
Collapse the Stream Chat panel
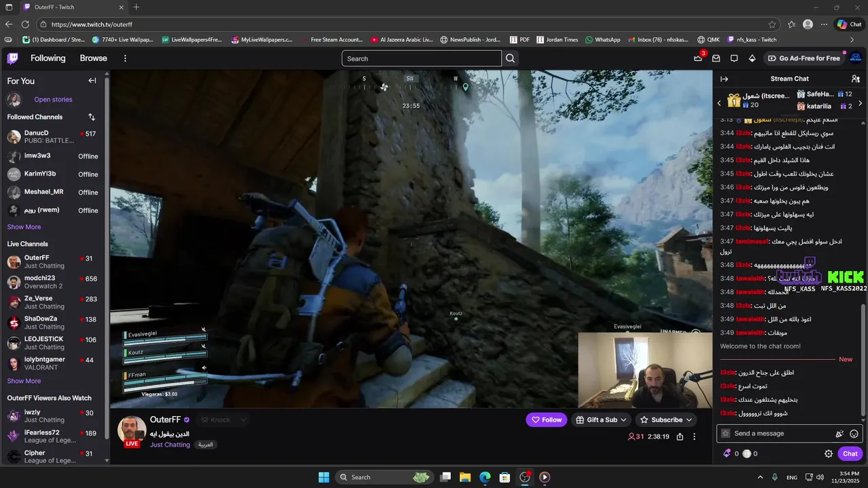(724, 79)
